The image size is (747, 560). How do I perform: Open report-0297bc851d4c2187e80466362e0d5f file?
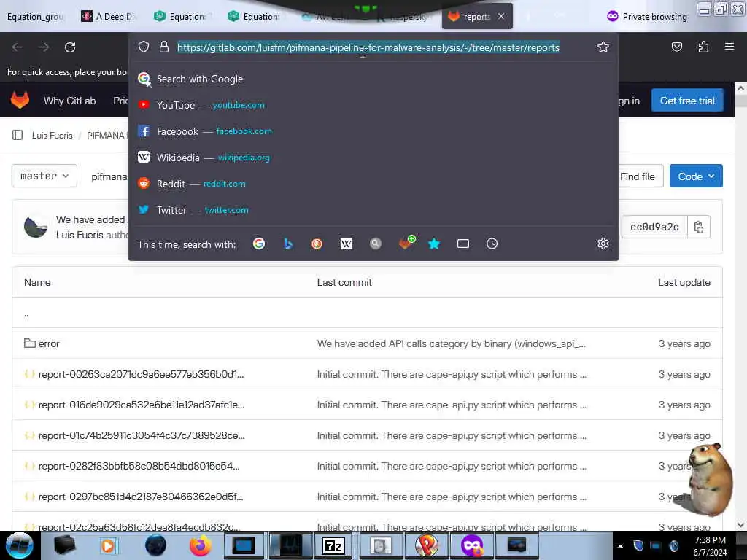click(141, 497)
